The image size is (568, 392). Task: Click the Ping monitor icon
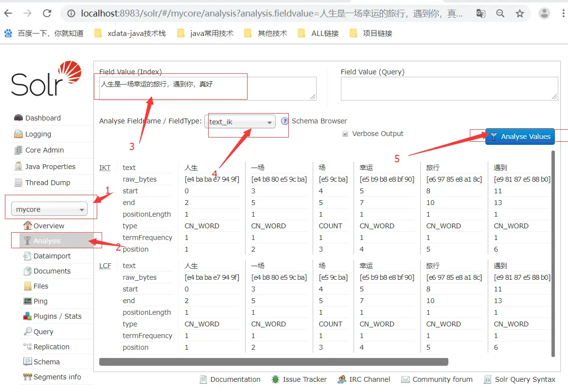[28, 301]
